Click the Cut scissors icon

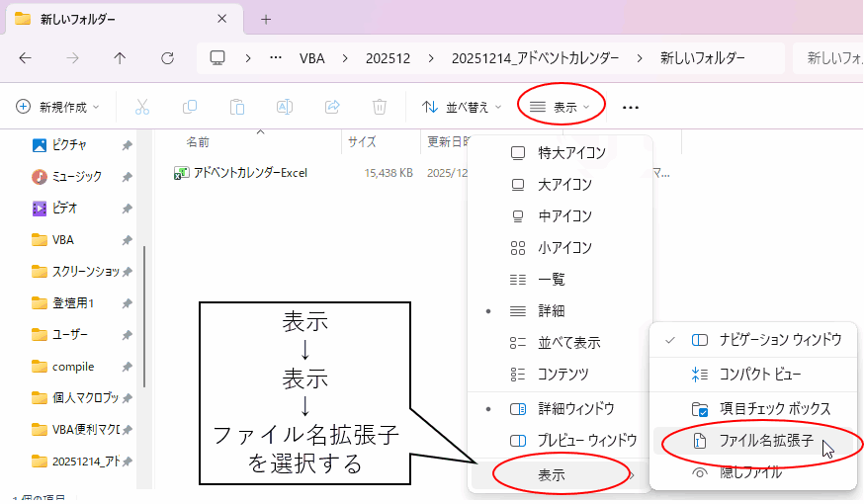[x=142, y=107]
